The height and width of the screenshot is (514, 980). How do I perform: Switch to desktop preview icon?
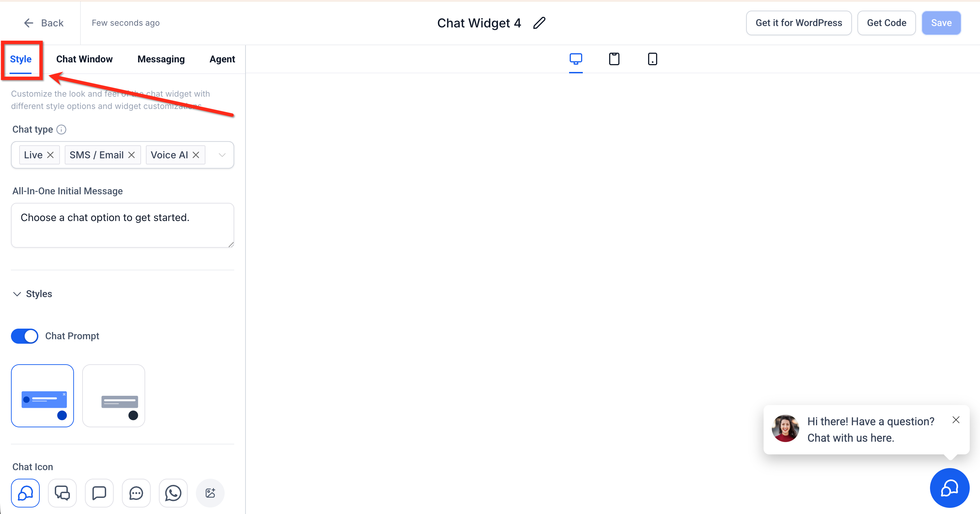coord(576,59)
